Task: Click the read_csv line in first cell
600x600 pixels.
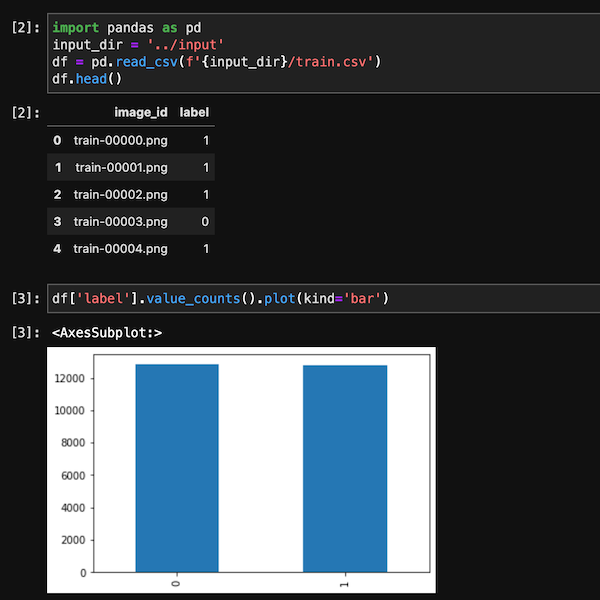Action: [217, 62]
